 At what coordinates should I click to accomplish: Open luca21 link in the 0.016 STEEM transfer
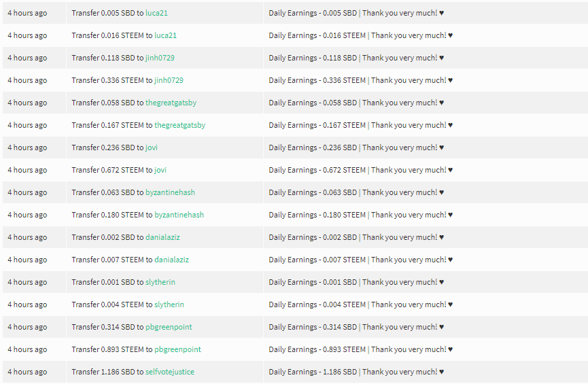pos(165,35)
